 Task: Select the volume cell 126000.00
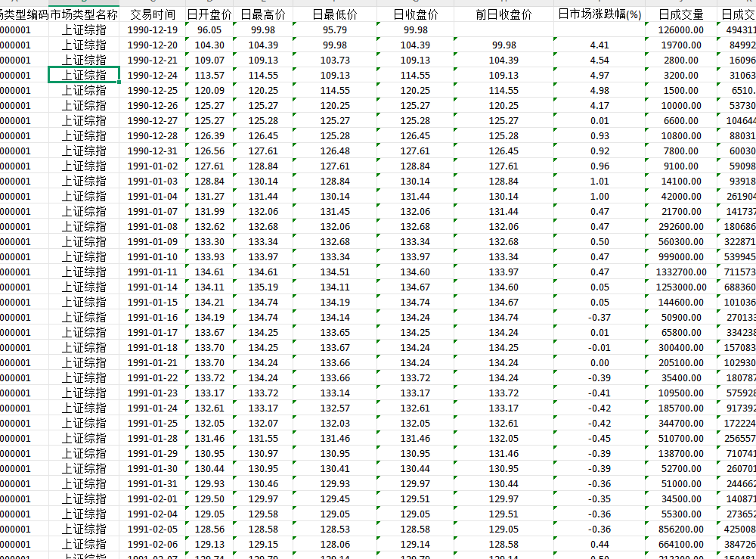point(680,30)
